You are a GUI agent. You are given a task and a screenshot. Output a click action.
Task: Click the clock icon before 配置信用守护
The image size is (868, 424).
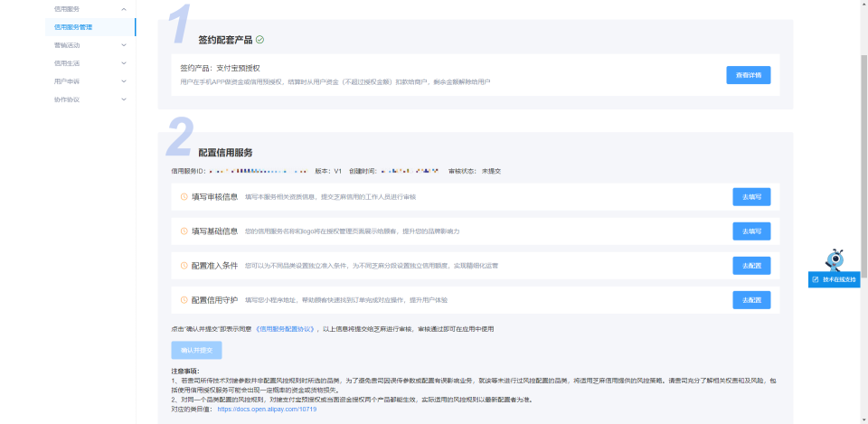[184, 299]
